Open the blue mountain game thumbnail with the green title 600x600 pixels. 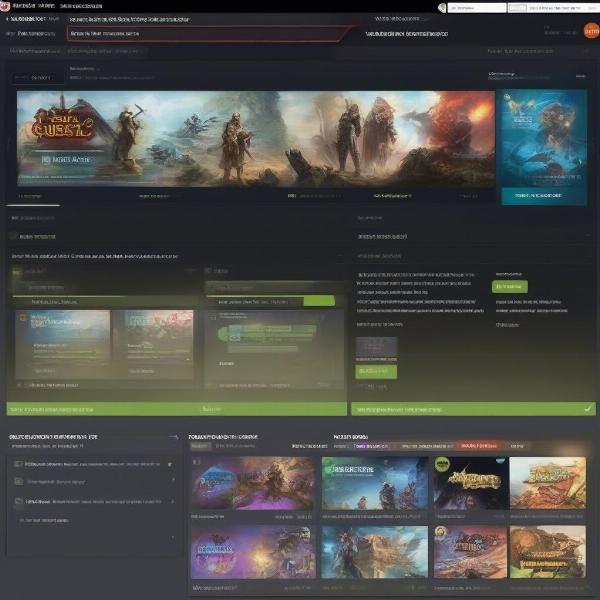pos(375,483)
